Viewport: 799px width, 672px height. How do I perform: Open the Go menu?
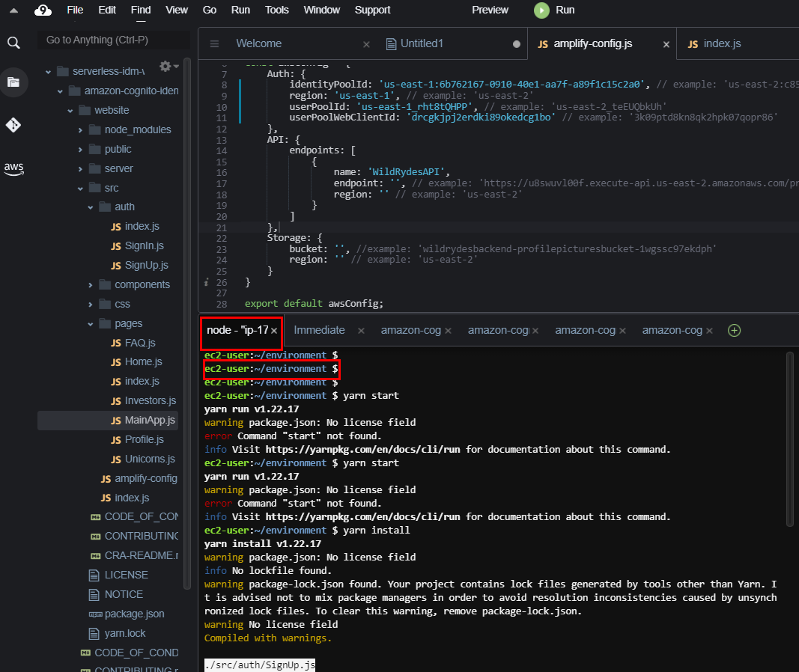tap(210, 10)
